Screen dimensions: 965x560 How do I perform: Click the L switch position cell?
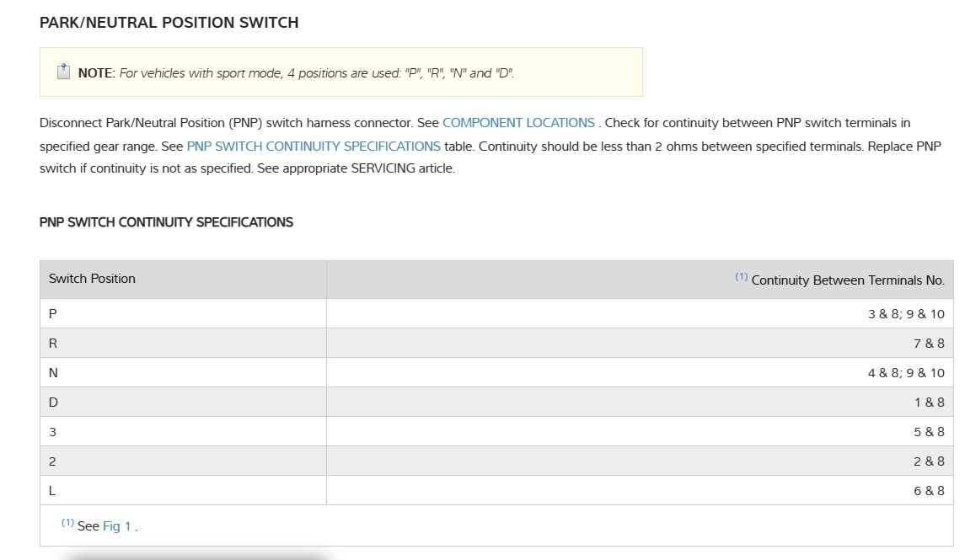53,490
